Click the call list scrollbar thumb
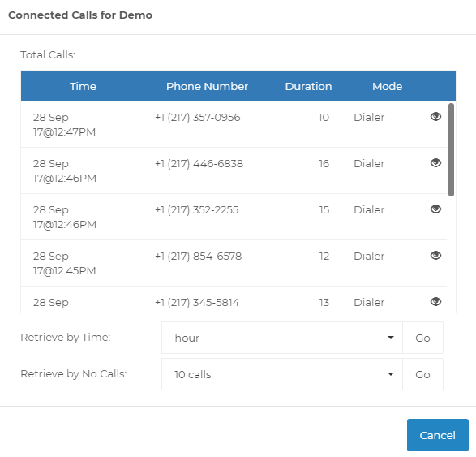This screenshot has height=457, width=476. coord(451,149)
